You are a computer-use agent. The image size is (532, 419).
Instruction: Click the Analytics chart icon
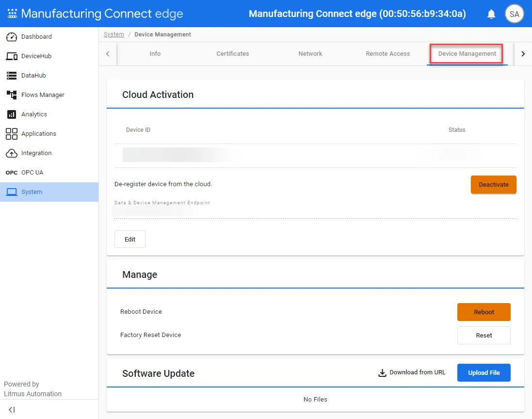pos(12,114)
